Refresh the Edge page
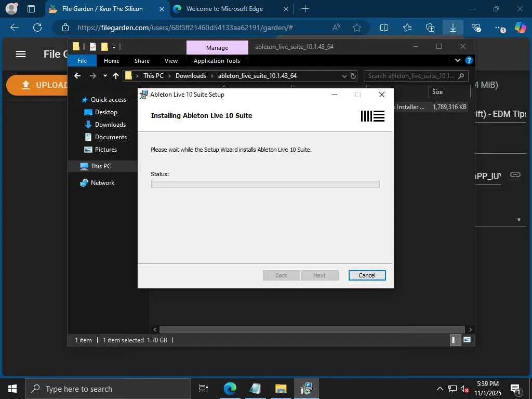 tap(37, 28)
